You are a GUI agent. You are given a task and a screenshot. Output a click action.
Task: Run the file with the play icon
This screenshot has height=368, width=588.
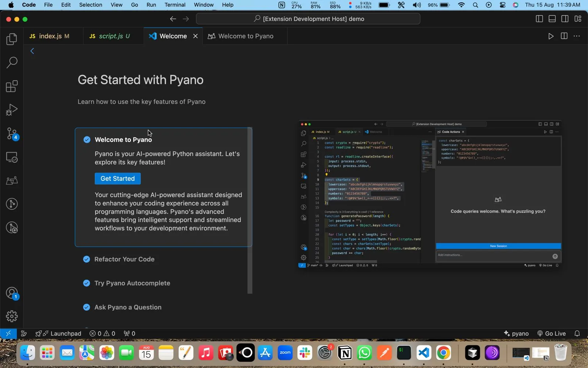pos(551,36)
